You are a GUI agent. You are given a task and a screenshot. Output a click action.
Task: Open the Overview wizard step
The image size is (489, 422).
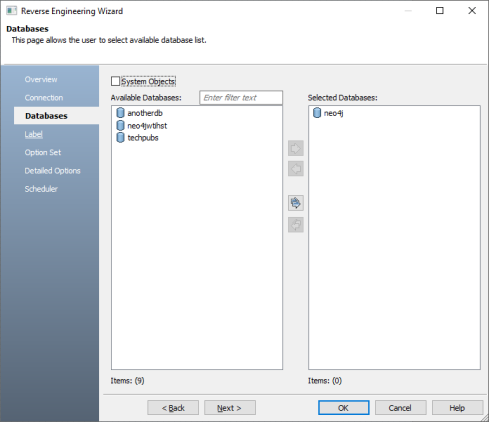click(x=41, y=80)
